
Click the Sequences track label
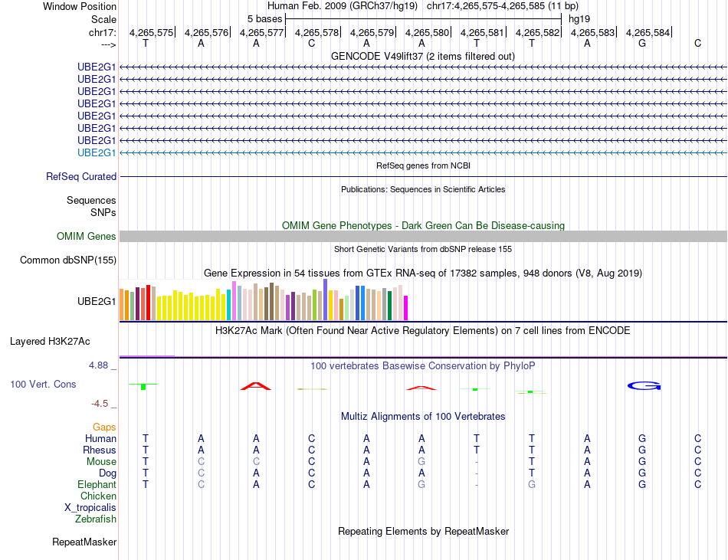pyautogui.click(x=91, y=200)
